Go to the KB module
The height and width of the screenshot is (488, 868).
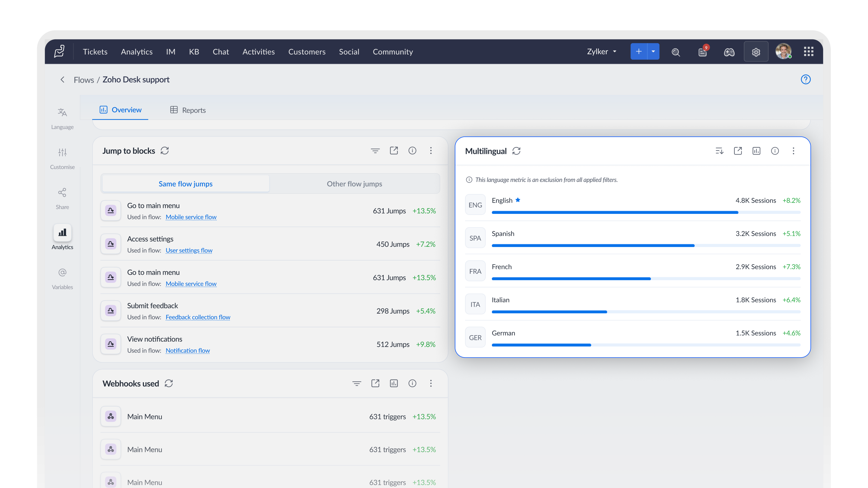(x=194, y=52)
